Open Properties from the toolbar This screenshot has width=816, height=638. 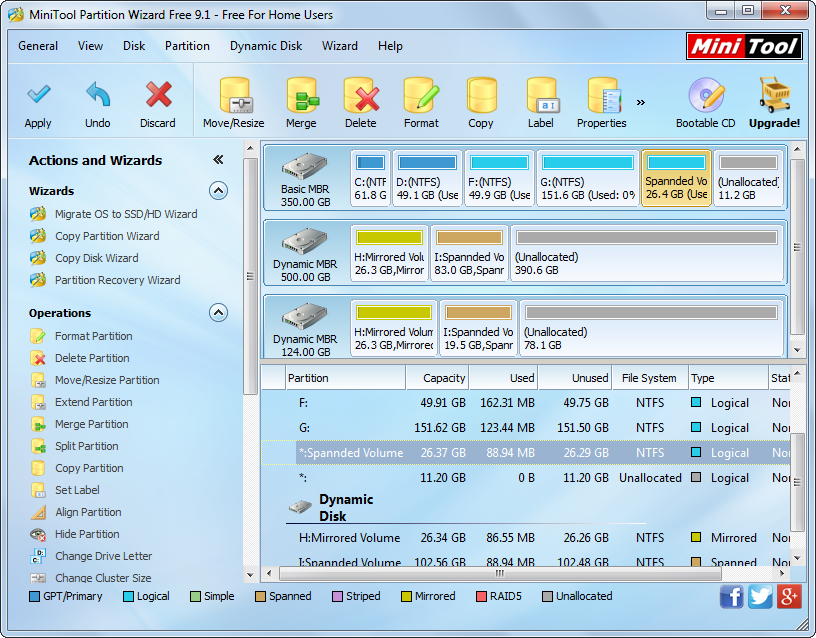tap(602, 95)
